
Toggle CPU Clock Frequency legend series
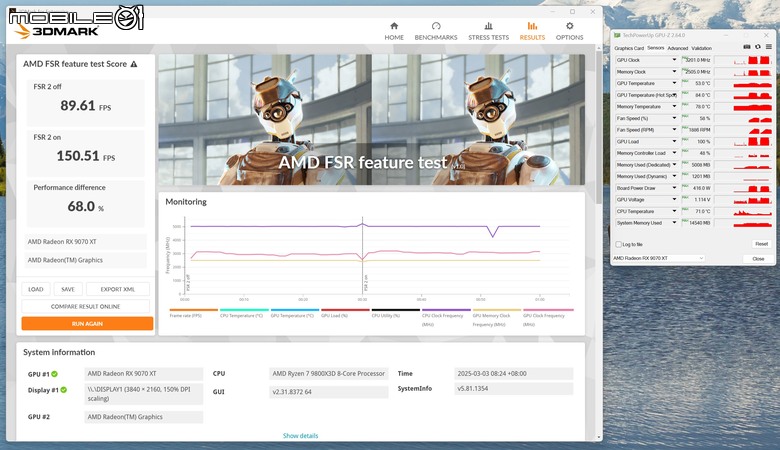pyautogui.click(x=446, y=317)
